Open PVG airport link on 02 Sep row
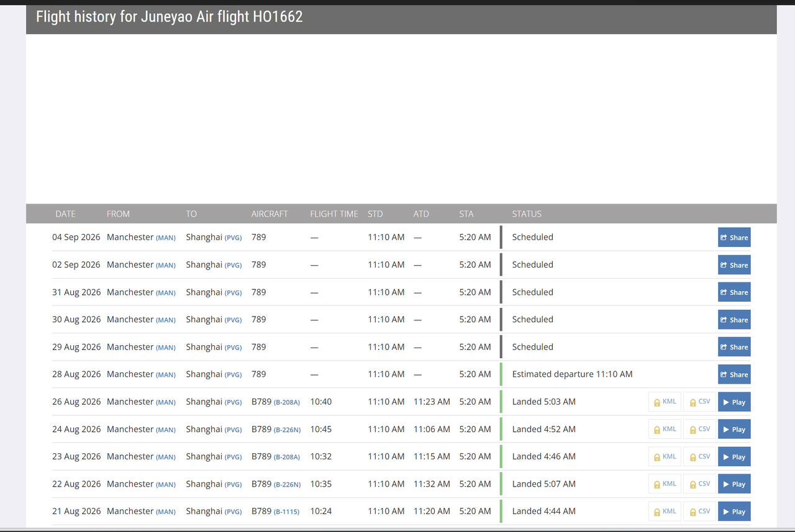The image size is (795, 532). coord(234,265)
